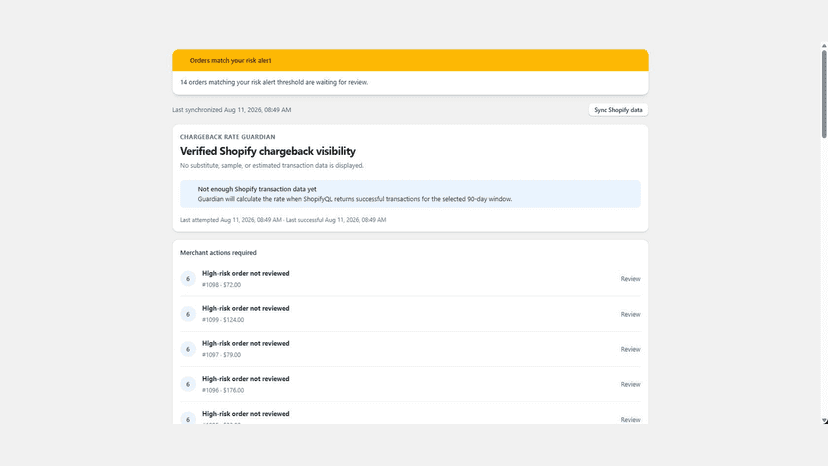Screen dimensions: 828x466
Task: Click the badge icon beside order #1096
Action: tap(188, 385)
